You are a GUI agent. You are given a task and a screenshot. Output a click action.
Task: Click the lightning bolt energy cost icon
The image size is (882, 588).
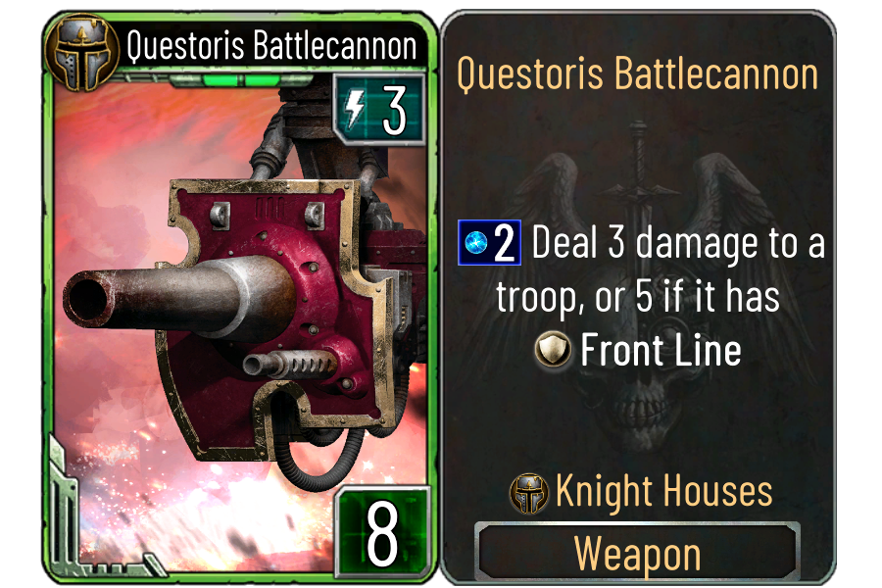(355, 109)
